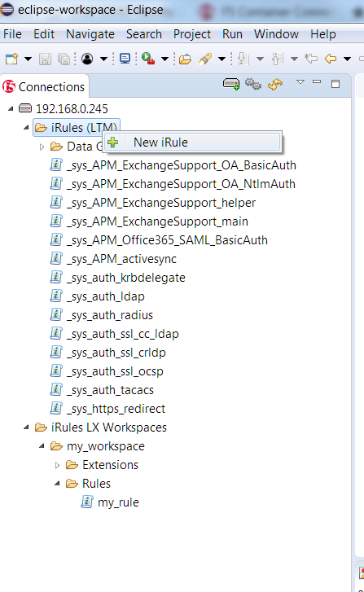The image size is (364, 592).
Task: Open the connection settings gears icon
Action: click(x=253, y=83)
